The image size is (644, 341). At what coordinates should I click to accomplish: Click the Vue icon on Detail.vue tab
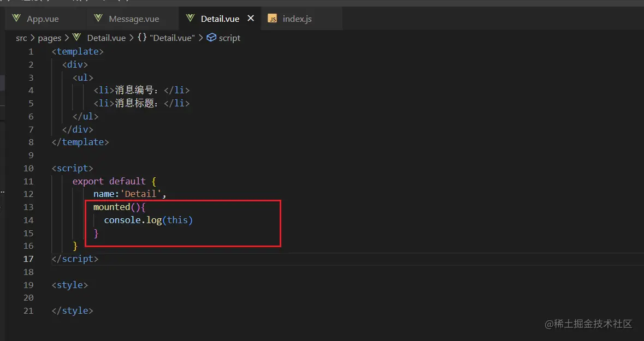click(x=190, y=19)
